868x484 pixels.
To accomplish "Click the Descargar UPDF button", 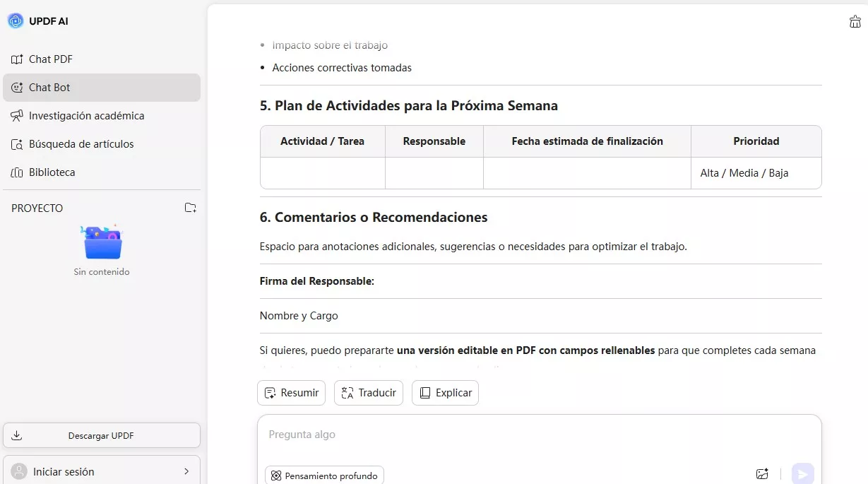I will point(102,435).
